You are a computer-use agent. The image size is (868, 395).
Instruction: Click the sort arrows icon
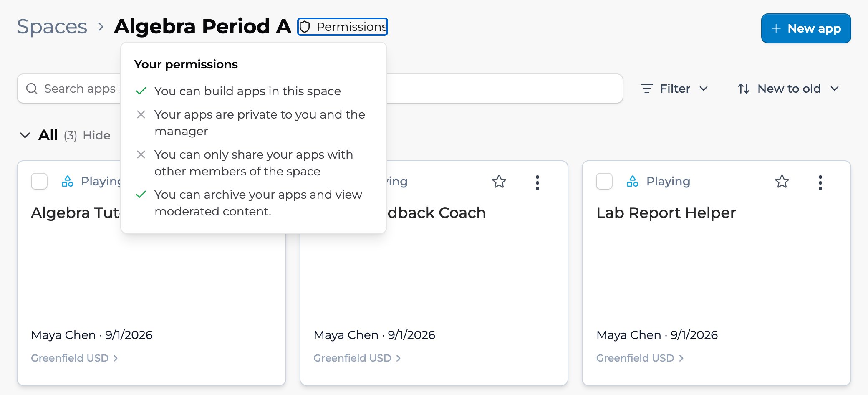744,89
